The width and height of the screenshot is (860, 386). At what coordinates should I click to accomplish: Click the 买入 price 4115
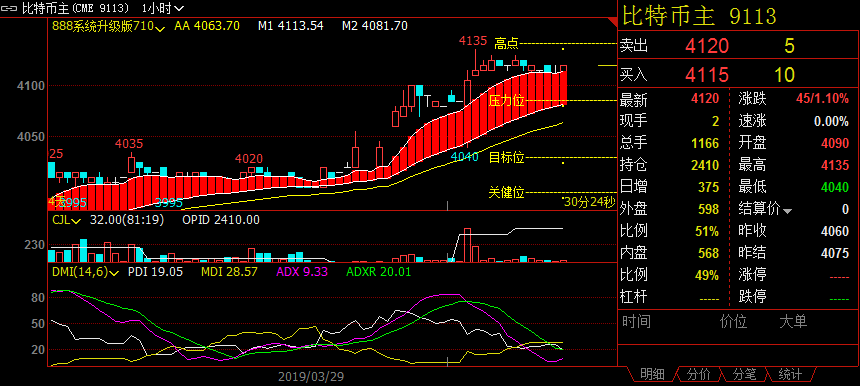[707, 75]
